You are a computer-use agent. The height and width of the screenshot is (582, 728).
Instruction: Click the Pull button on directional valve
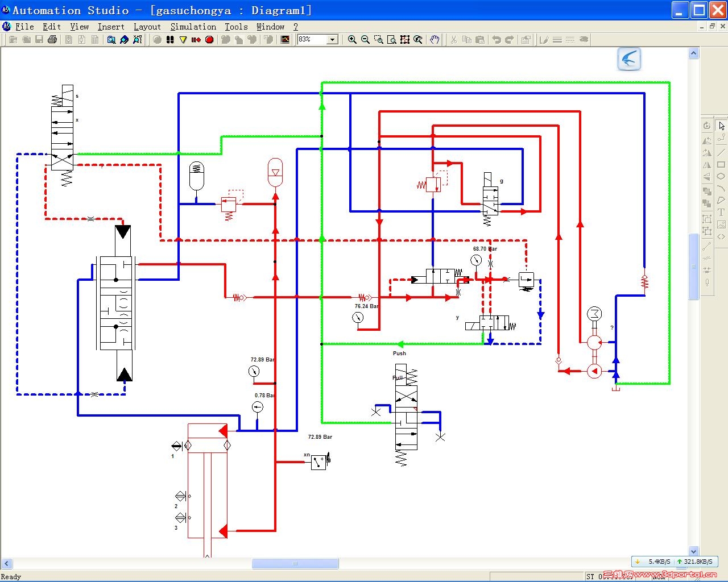[398, 377]
